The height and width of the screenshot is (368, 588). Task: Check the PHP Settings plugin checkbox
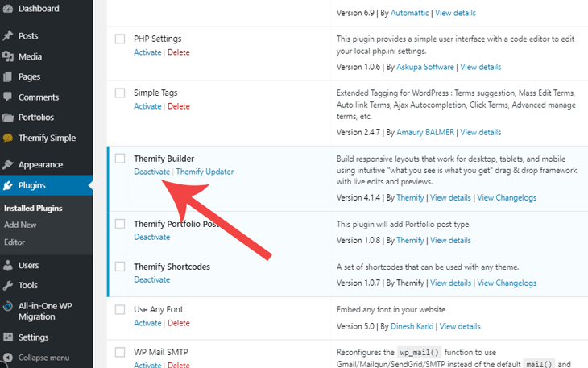[x=120, y=39]
